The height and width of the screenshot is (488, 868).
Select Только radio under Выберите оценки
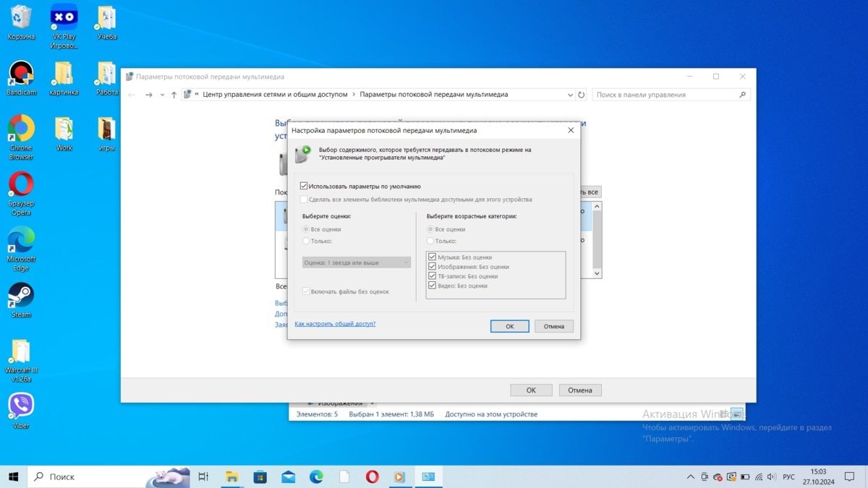click(x=306, y=241)
